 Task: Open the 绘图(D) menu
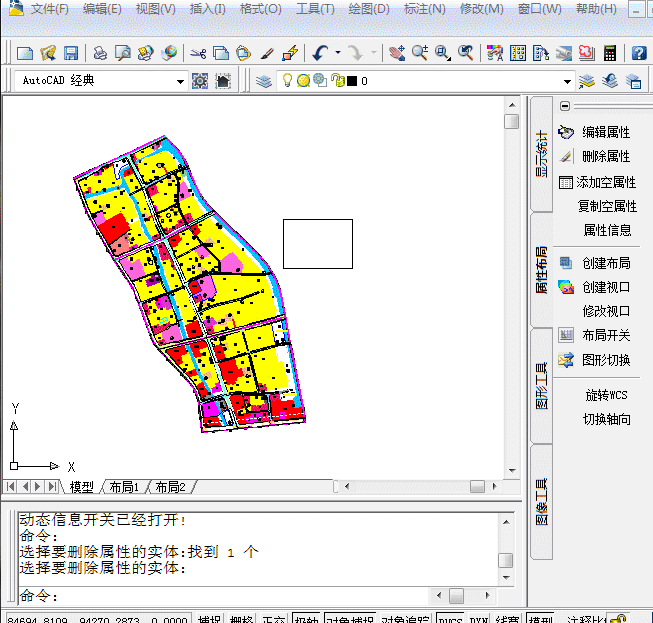point(369,9)
